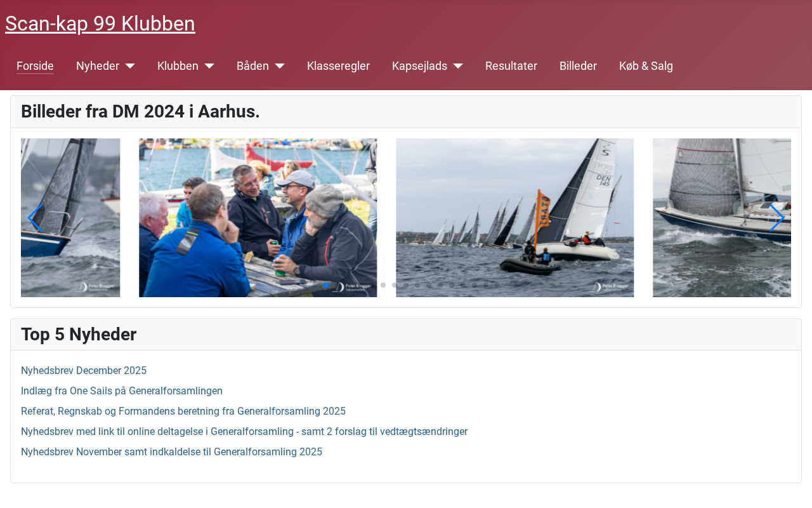This screenshot has height=508, width=812.
Task: Click the photo of men at picnic table
Action: click(x=258, y=218)
